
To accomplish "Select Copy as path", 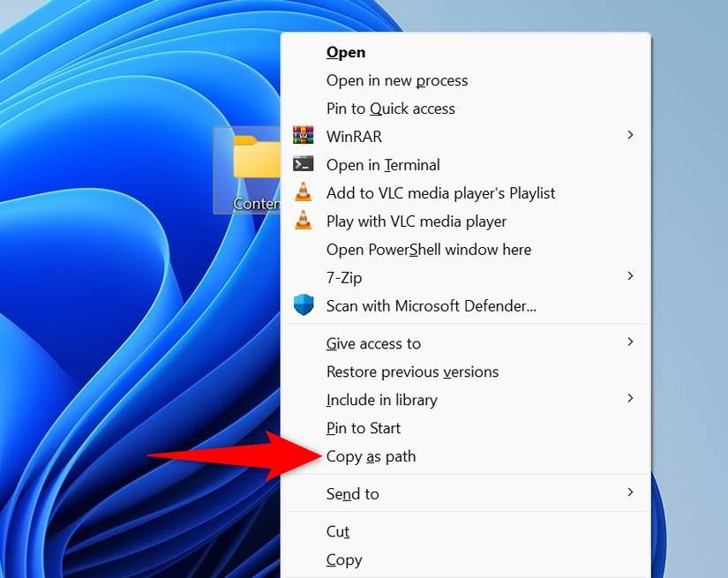I will pyautogui.click(x=371, y=456).
